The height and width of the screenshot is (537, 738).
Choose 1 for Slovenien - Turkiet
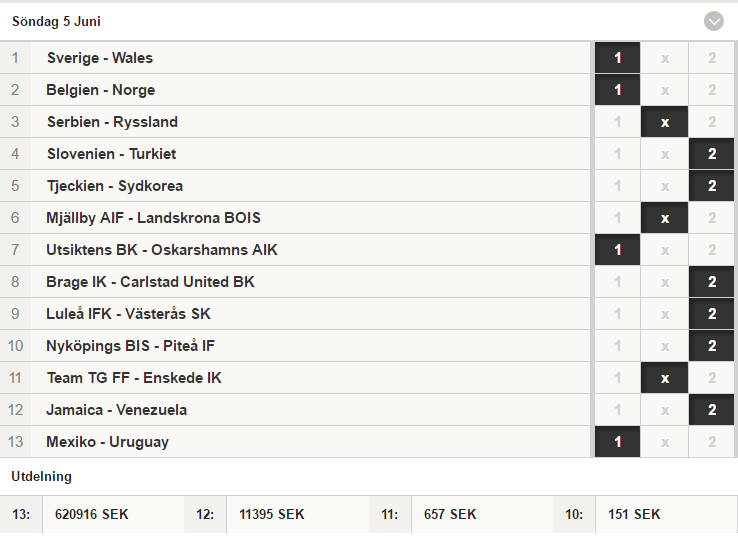(617, 154)
